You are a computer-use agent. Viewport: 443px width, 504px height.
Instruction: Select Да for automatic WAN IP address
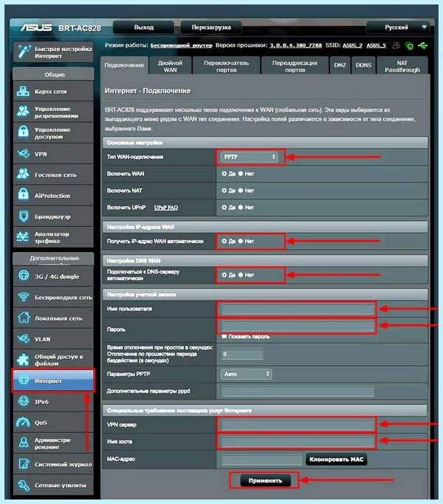point(224,241)
